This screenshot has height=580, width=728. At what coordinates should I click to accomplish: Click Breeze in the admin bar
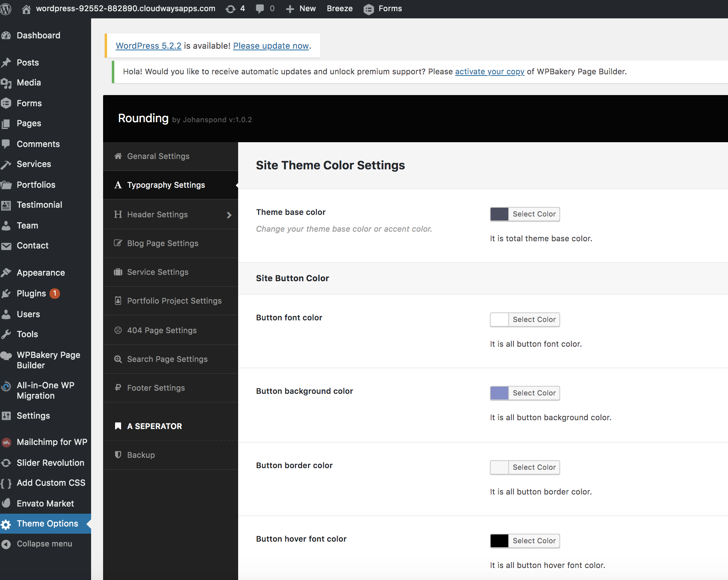[340, 9]
